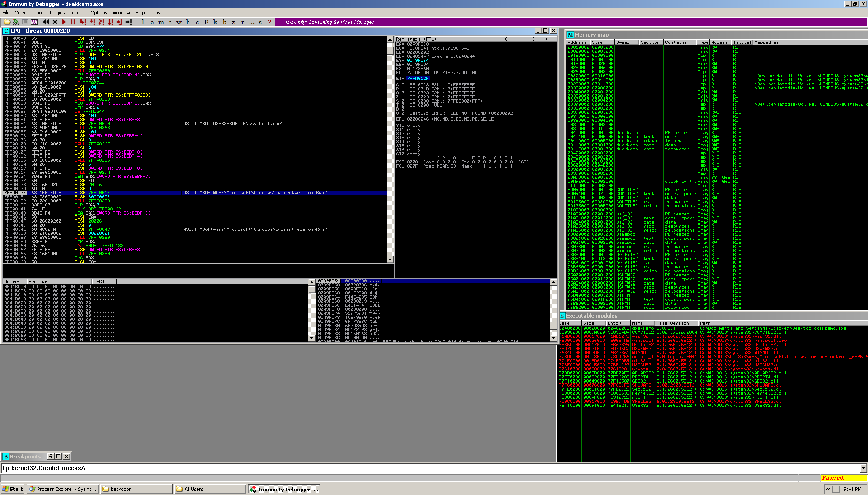Screen dimensions: 868x495
Task: Show Handles with 'h' icon
Action: (x=188, y=22)
